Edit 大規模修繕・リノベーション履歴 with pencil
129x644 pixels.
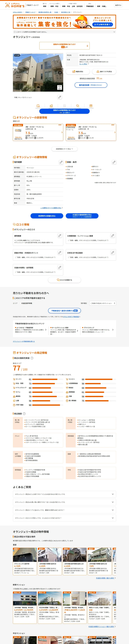(x=112, y=236)
